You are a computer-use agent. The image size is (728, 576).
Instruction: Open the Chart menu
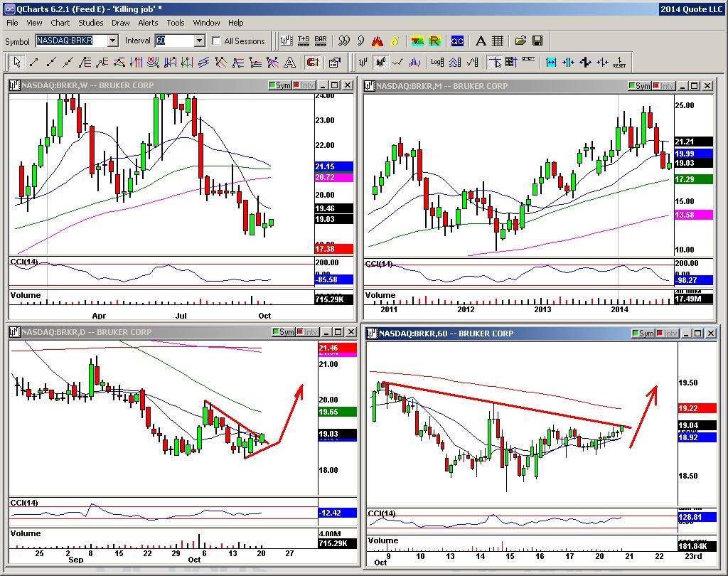[60, 23]
